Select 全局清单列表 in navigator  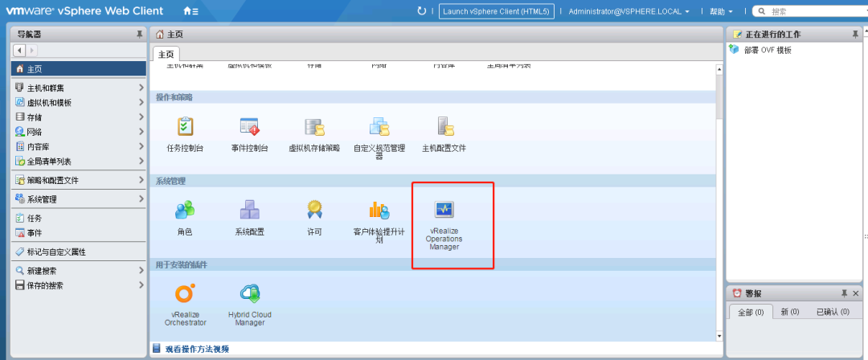pos(78,162)
